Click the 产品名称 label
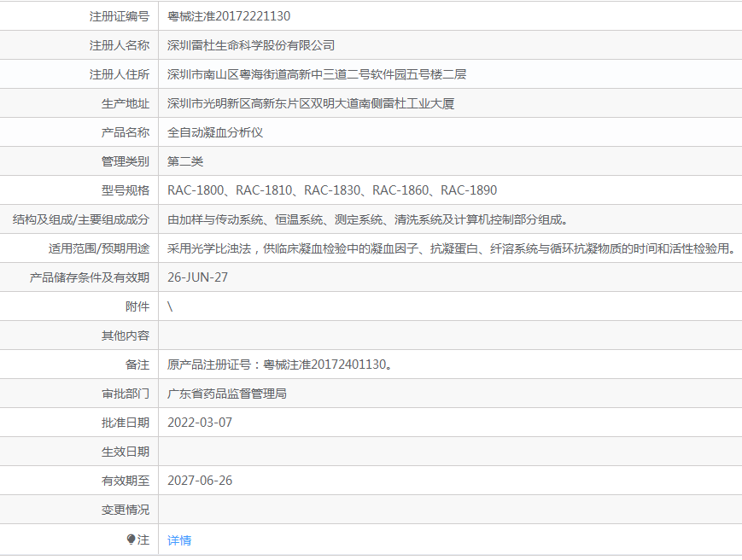 (126, 132)
